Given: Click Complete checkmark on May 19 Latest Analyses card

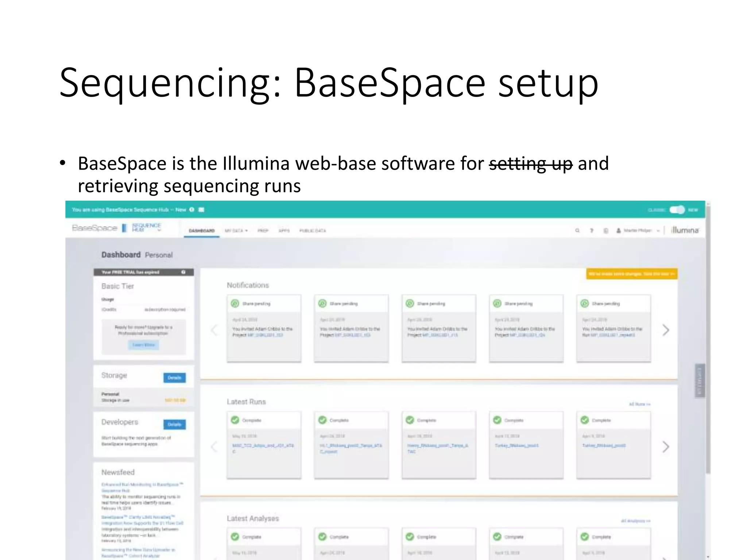Looking at the screenshot, I should click(235, 537).
